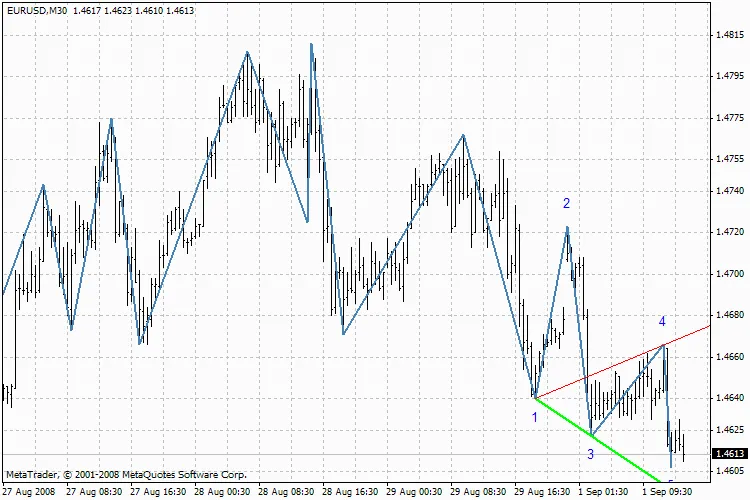Select wave label 3 below the trough
Image resolution: width=750 pixels, height=500 pixels.
tap(590, 454)
